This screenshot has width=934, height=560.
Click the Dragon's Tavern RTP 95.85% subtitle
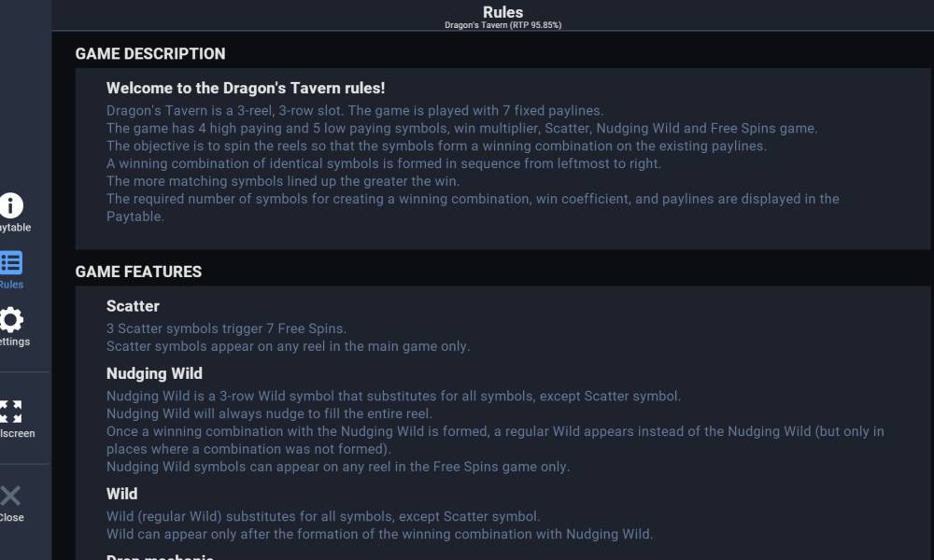click(x=502, y=25)
